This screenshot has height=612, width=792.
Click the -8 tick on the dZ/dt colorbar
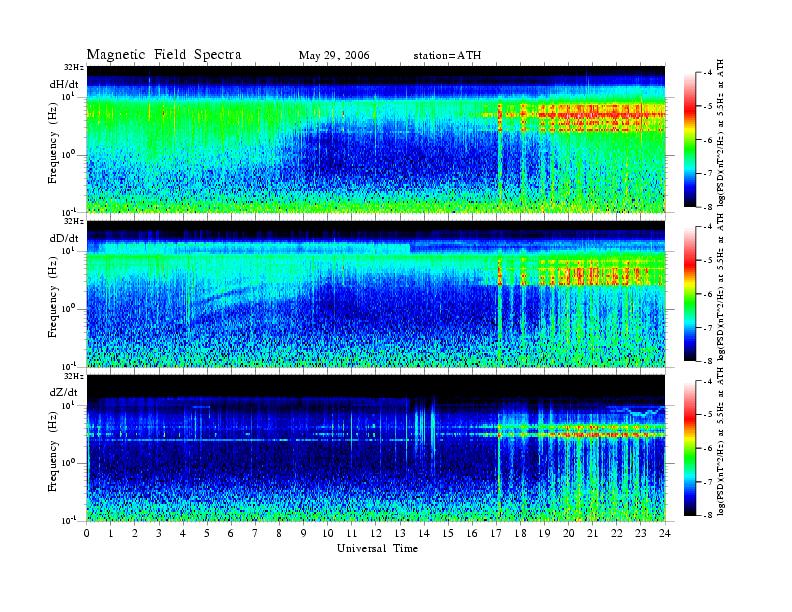tap(709, 515)
